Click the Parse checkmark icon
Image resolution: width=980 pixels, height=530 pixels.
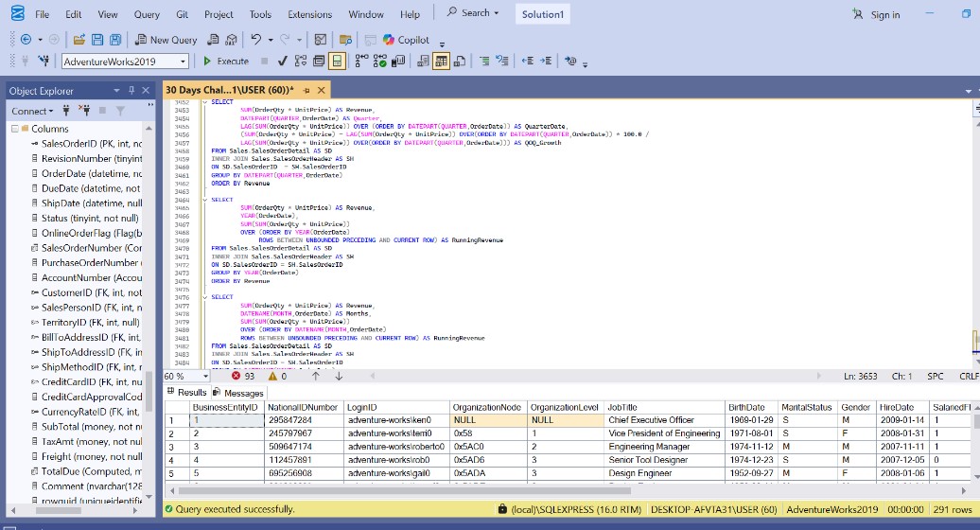click(283, 62)
